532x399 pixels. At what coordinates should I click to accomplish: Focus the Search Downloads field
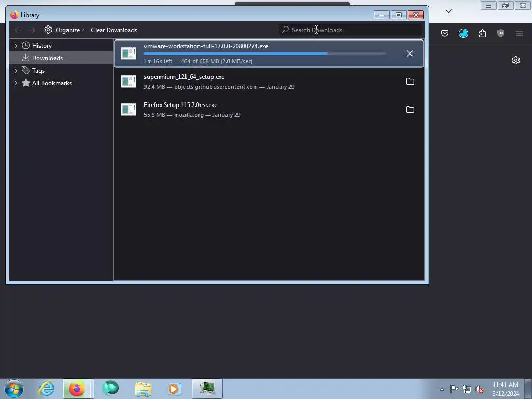click(350, 30)
